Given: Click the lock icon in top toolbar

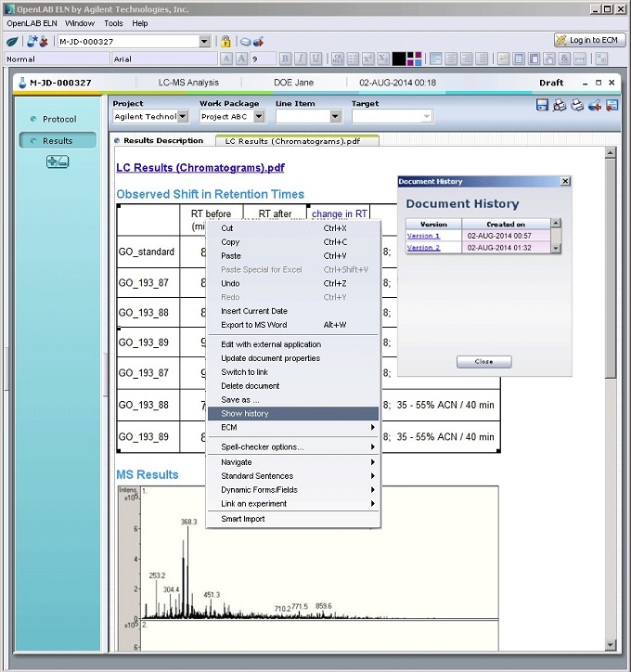Looking at the screenshot, I should point(225,42).
